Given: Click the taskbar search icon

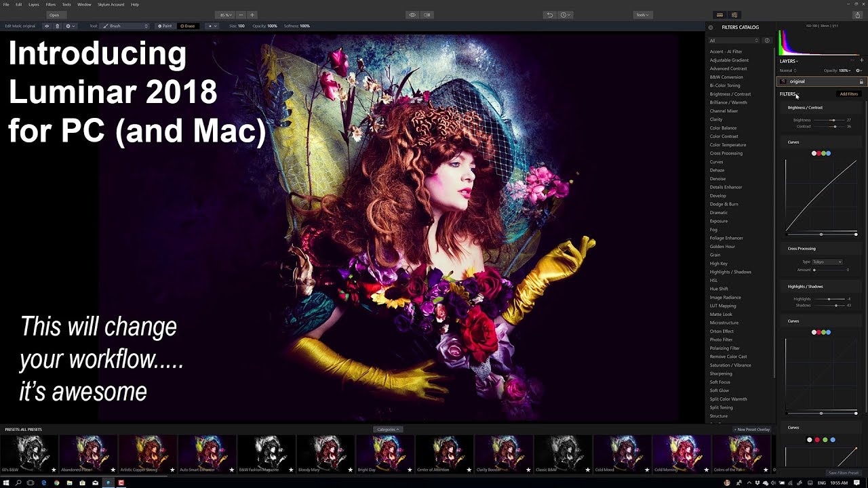Looking at the screenshot, I should [x=18, y=483].
